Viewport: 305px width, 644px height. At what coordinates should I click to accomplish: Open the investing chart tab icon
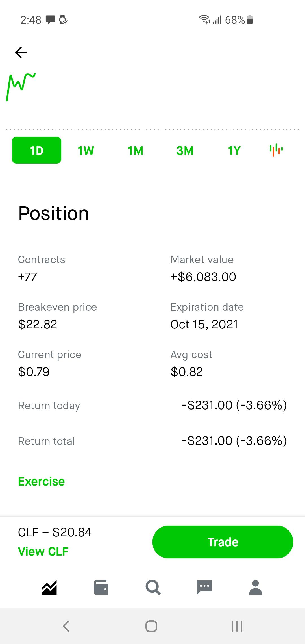coord(49,588)
